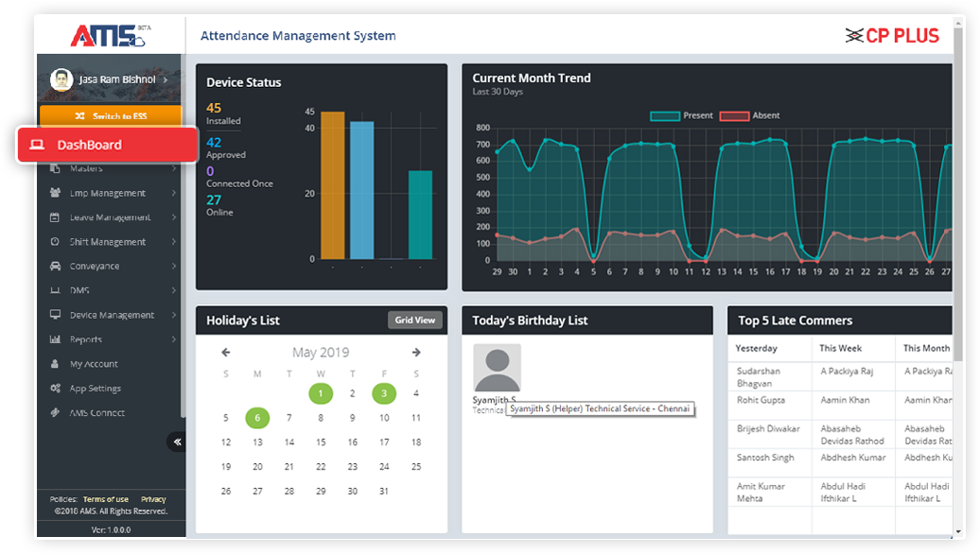The image size is (980, 554).
Task: Click Rohit Gupta in late comers
Action: 761,400
